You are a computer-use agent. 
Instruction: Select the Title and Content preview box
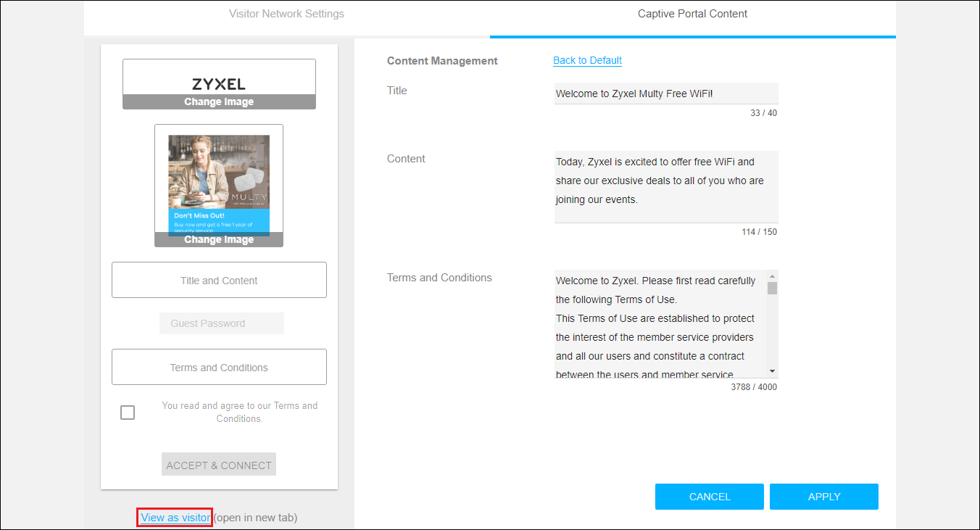point(219,280)
